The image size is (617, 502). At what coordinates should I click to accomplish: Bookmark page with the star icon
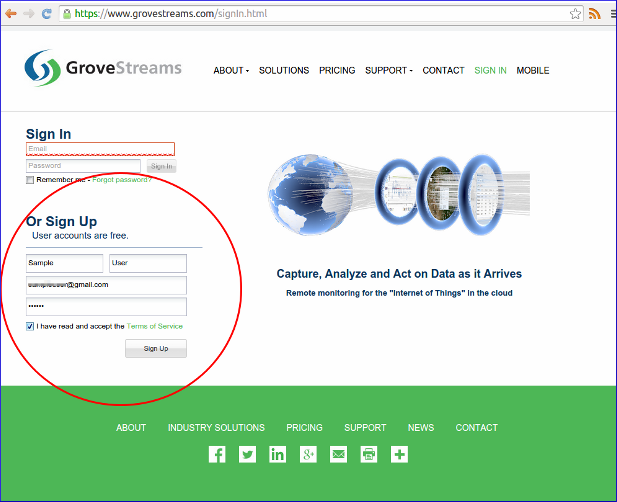tap(576, 14)
